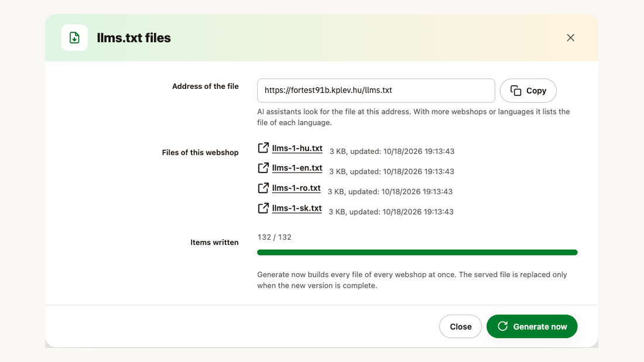
Task: Click the llms-1-ro.txt size and update timestamp
Action: click(390, 192)
